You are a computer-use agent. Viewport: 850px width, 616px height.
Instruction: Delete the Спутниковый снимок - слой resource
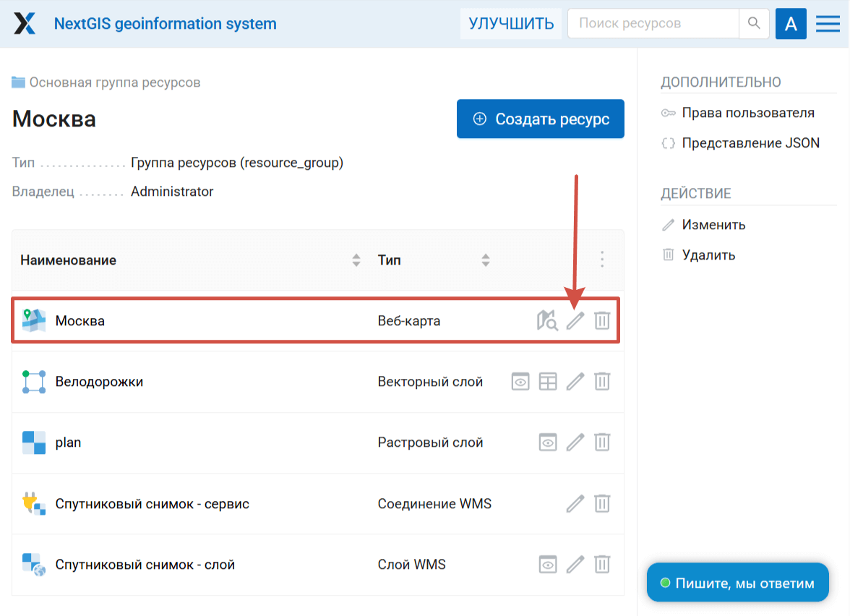[x=602, y=564]
